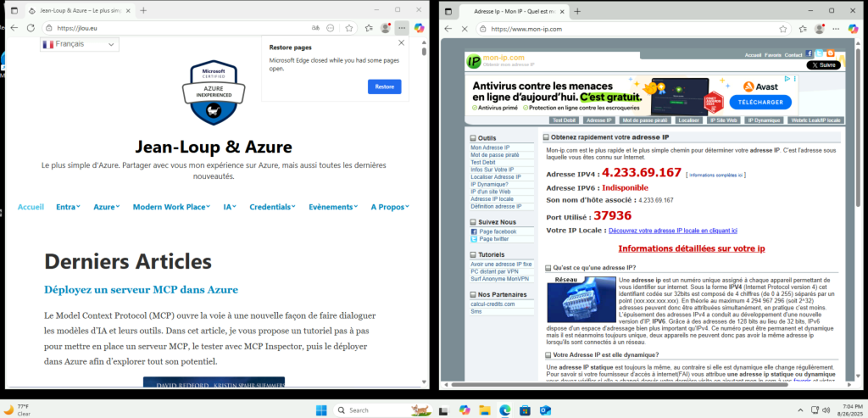Open the Localiser tab

[x=689, y=120]
